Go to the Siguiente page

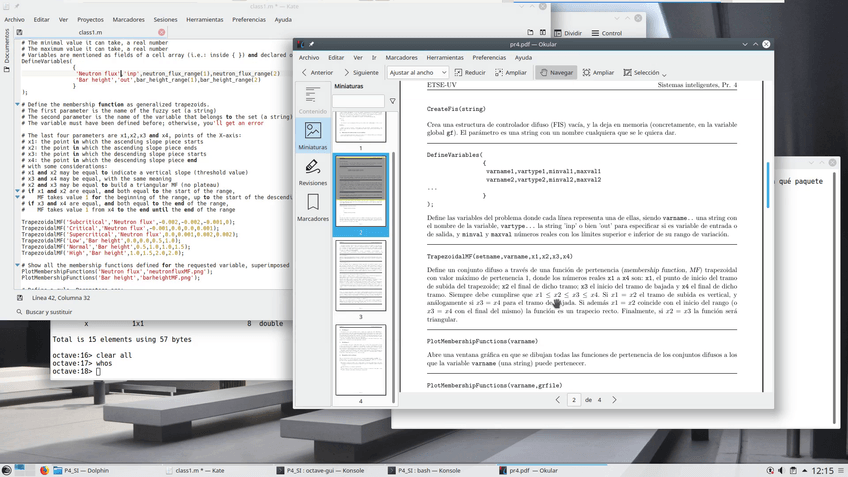click(x=360, y=72)
